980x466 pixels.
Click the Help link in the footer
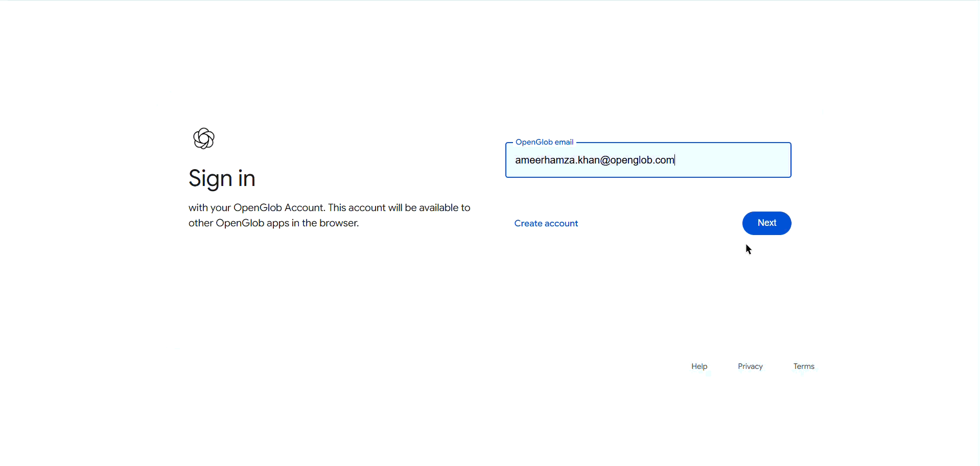(698, 366)
